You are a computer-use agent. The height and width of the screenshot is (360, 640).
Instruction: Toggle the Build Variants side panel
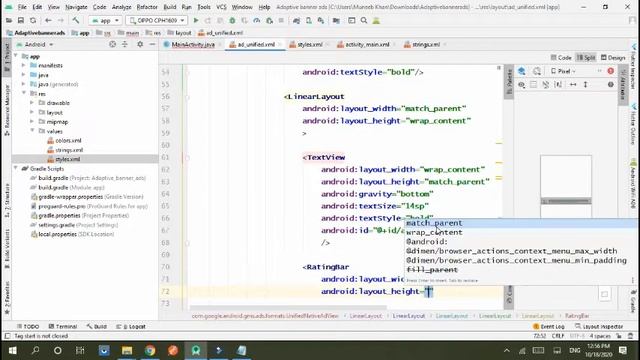click(x=7, y=248)
